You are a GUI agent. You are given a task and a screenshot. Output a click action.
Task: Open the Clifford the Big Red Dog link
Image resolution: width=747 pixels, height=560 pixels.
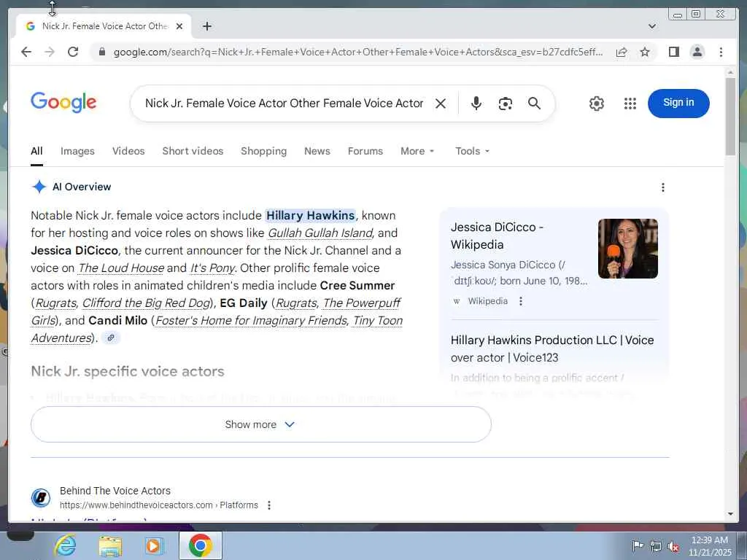click(146, 303)
